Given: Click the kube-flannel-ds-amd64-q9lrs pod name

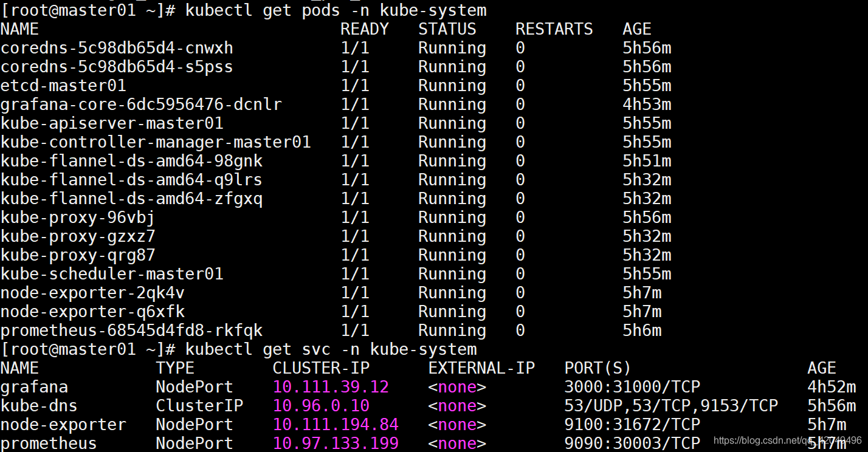Looking at the screenshot, I should [131, 180].
